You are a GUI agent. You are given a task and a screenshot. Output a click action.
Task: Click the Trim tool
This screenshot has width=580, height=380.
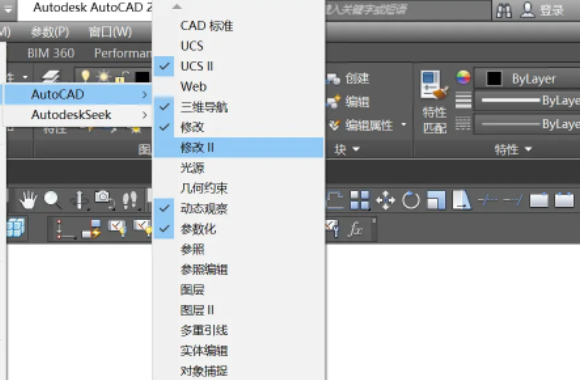click(488, 200)
